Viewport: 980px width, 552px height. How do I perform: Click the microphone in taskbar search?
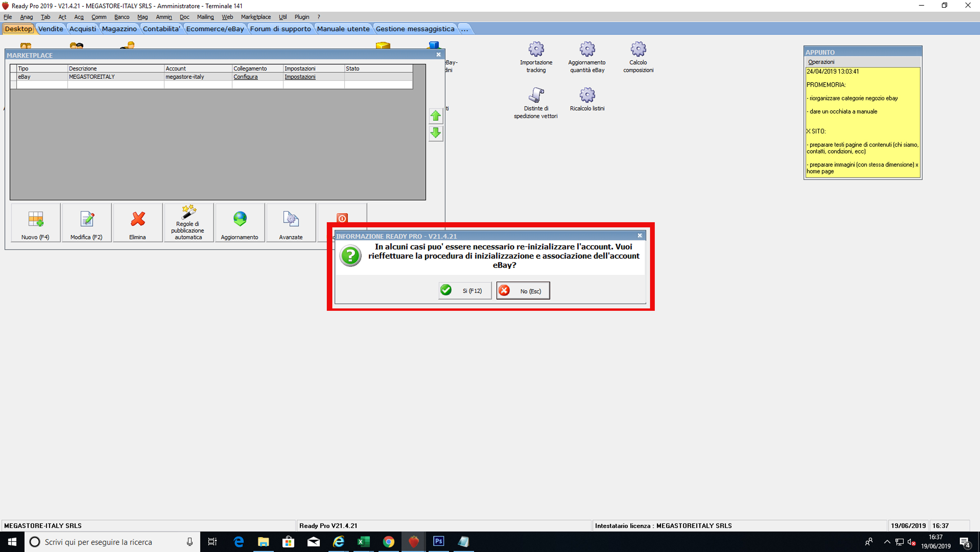pyautogui.click(x=190, y=542)
